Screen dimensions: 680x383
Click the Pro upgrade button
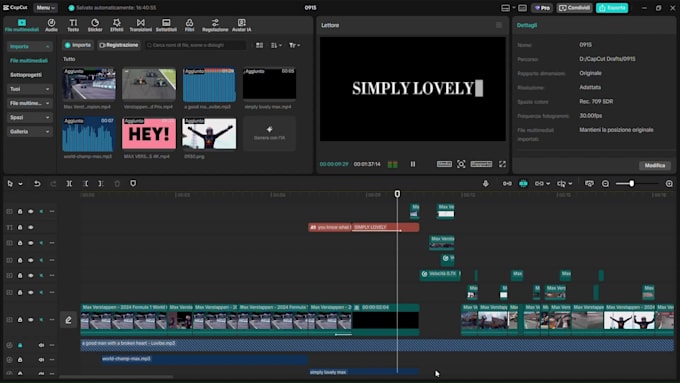tap(542, 8)
